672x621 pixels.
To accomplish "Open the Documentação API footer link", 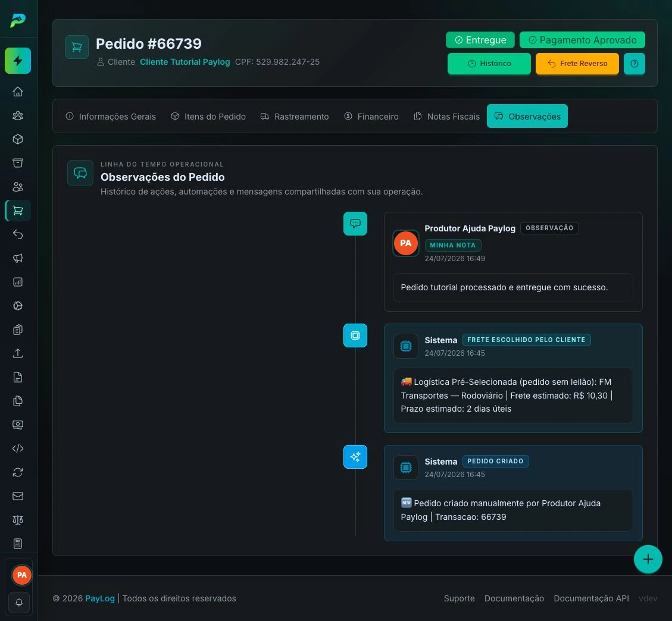I will coord(592,599).
